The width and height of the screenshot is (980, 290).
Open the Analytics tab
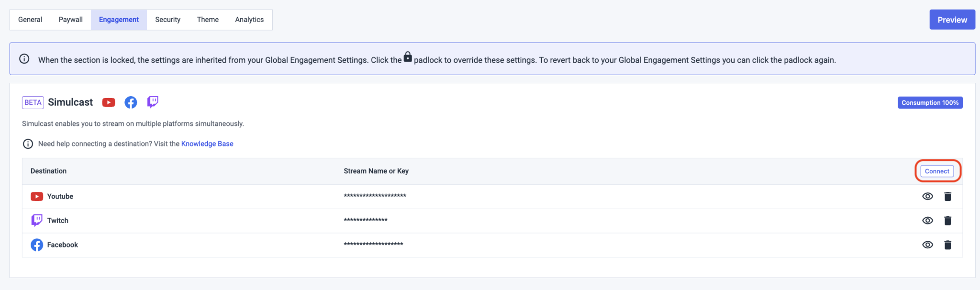click(x=249, y=20)
